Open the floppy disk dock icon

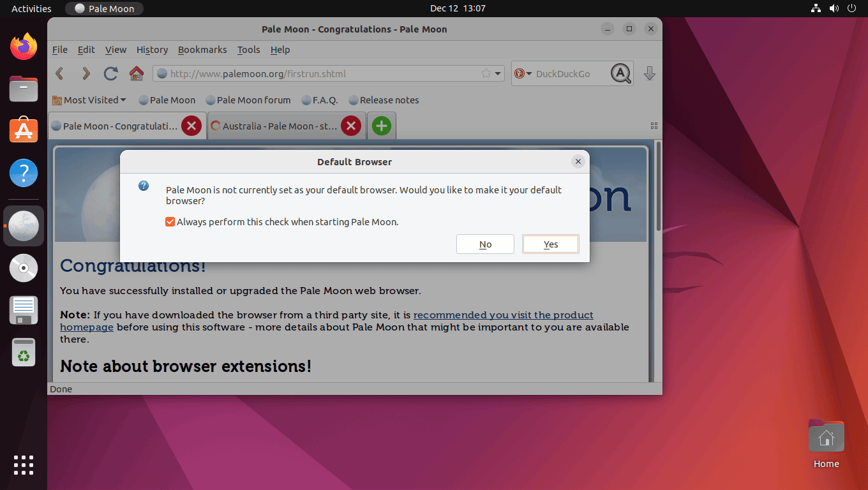pos(24,310)
